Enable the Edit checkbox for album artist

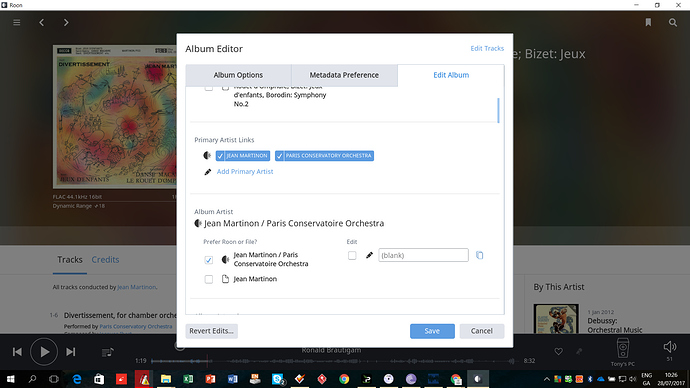pos(352,255)
